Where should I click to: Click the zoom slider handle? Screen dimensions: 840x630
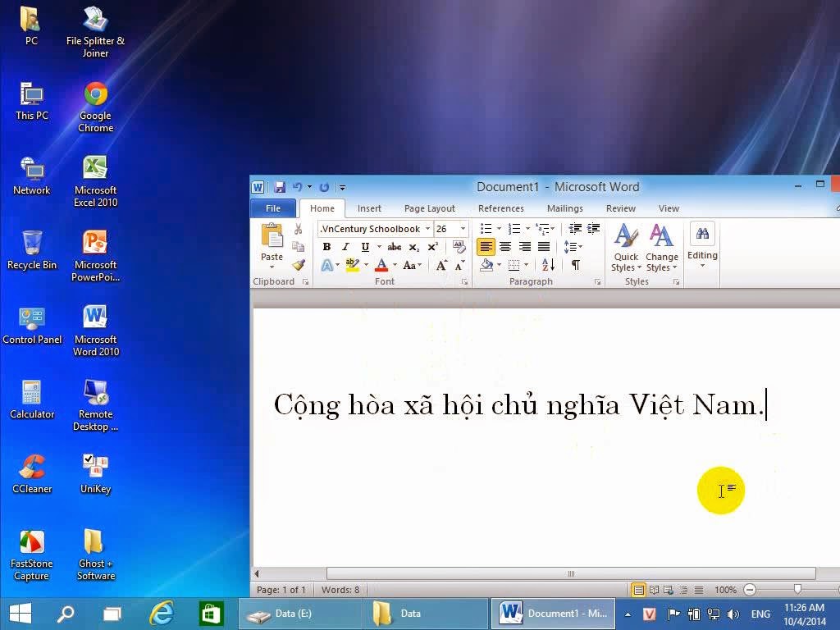point(797,589)
